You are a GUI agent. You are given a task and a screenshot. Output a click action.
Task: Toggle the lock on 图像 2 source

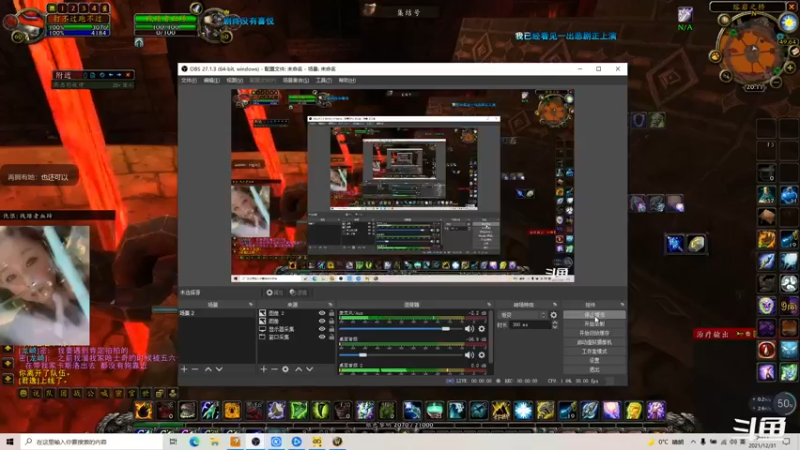pos(331,313)
